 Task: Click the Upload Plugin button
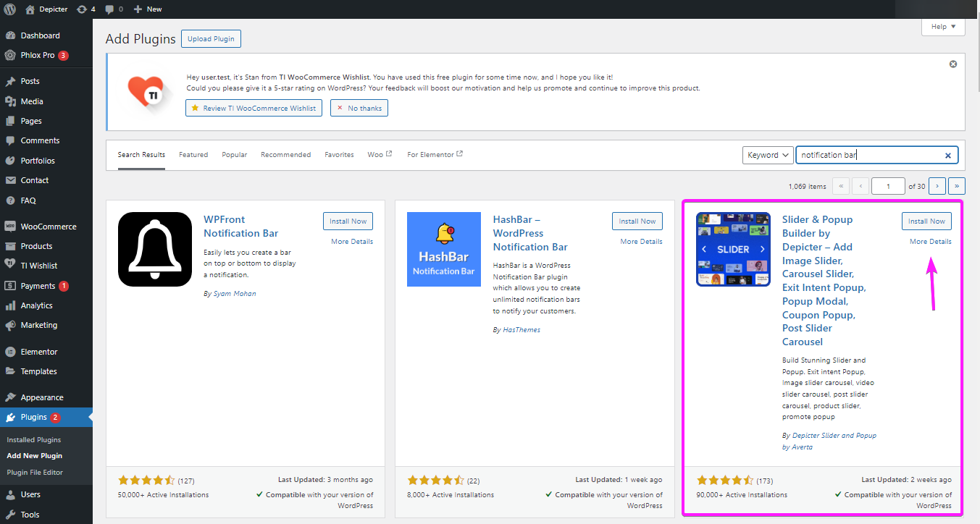211,39
